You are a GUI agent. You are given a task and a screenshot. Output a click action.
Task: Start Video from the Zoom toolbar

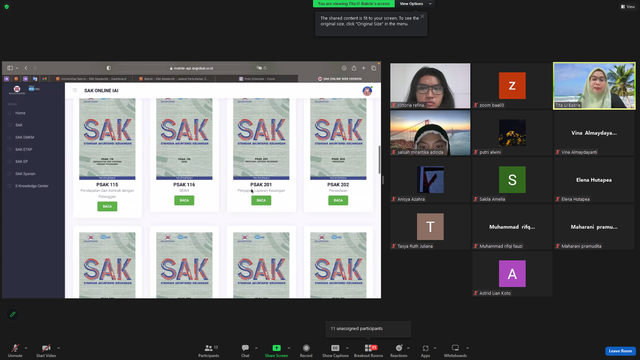pos(46,350)
